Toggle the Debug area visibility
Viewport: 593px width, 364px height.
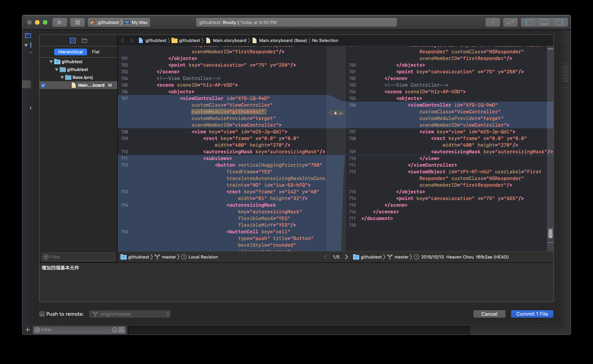(544, 22)
